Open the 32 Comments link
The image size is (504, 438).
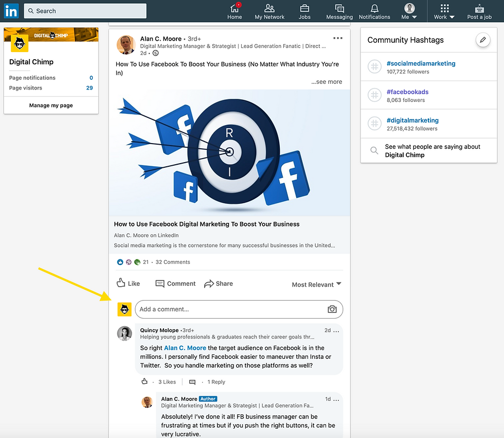click(173, 262)
